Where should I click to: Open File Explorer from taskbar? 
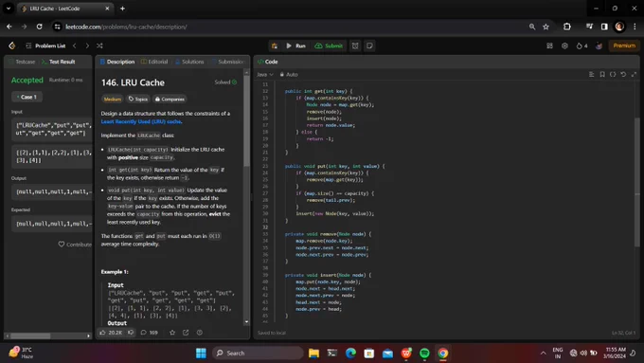tap(313, 354)
